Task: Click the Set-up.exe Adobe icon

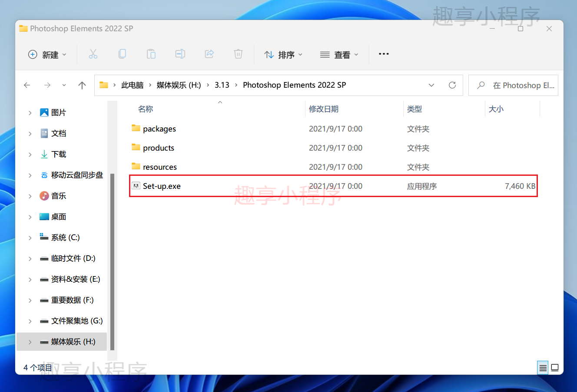Action: coord(136,186)
